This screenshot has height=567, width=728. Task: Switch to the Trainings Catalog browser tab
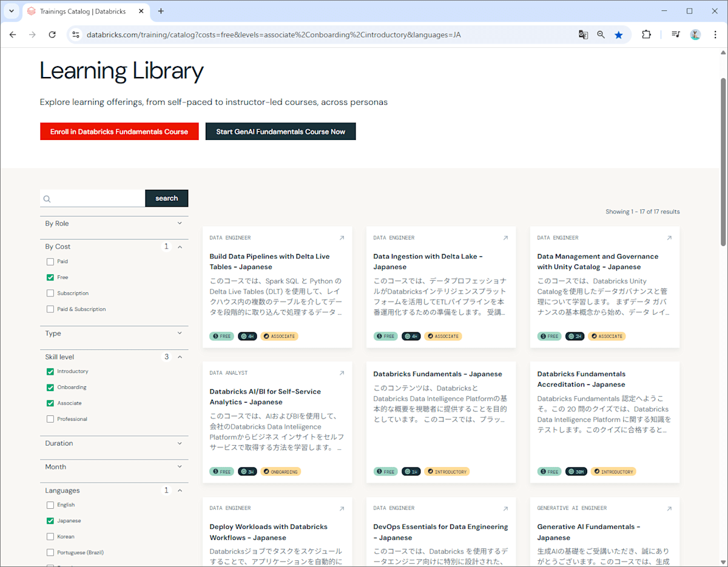pyautogui.click(x=85, y=11)
